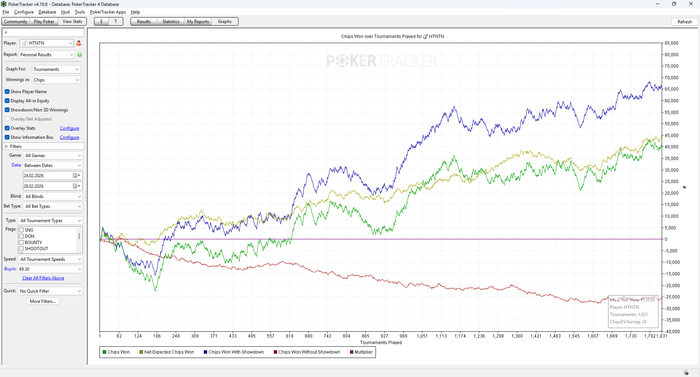Screen dimensions: 700x377
Task: Open the Database menu
Action: click(47, 12)
